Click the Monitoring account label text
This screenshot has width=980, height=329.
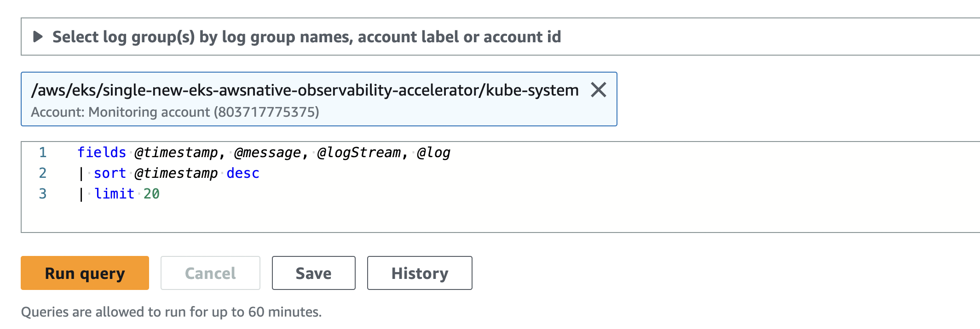click(x=175, y=112)
